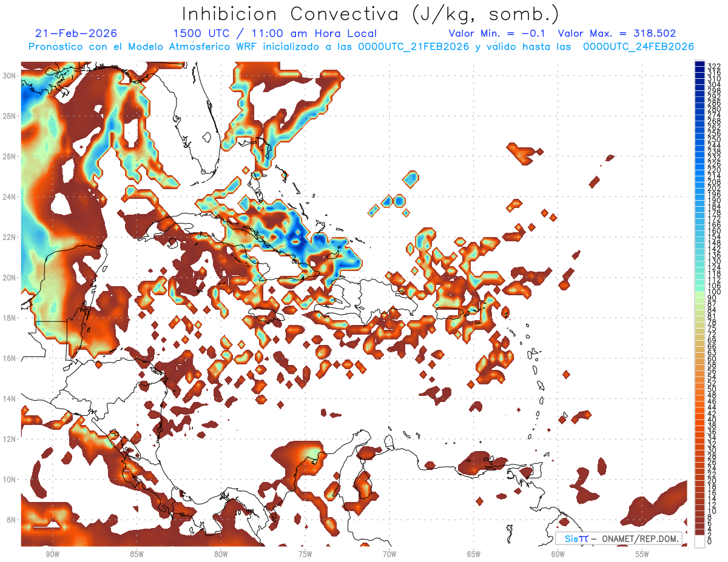
Task: Click the '90W' longitude label
Action: 52,554
